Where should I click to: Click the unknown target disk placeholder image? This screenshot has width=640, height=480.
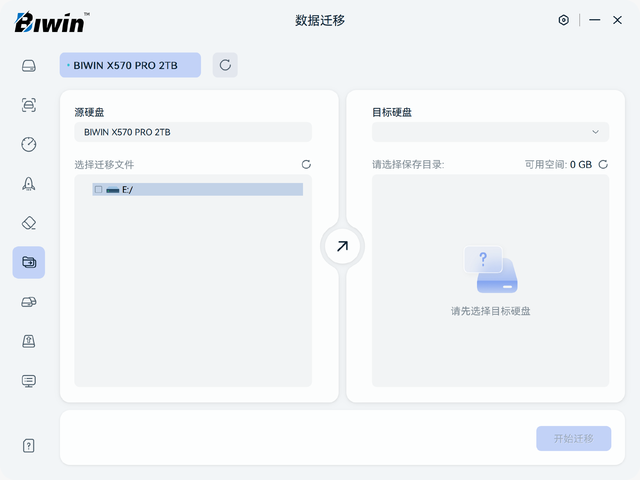point(491,269)
